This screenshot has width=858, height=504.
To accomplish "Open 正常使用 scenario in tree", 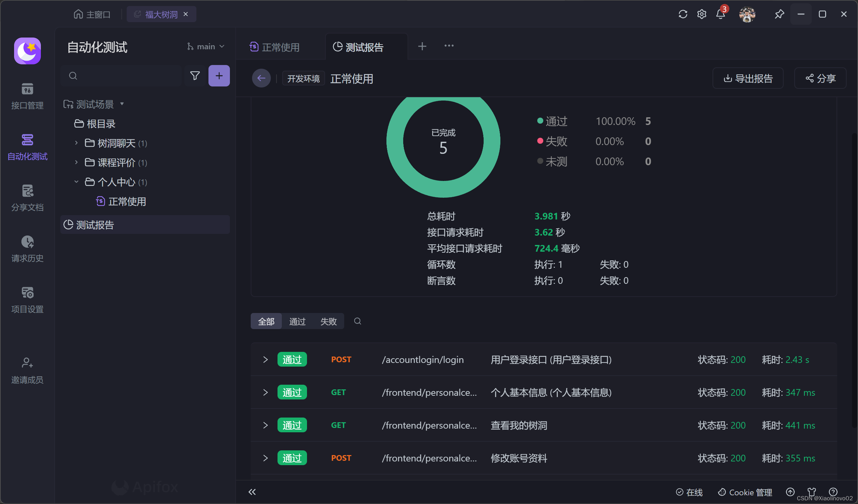I will (121, 201).
